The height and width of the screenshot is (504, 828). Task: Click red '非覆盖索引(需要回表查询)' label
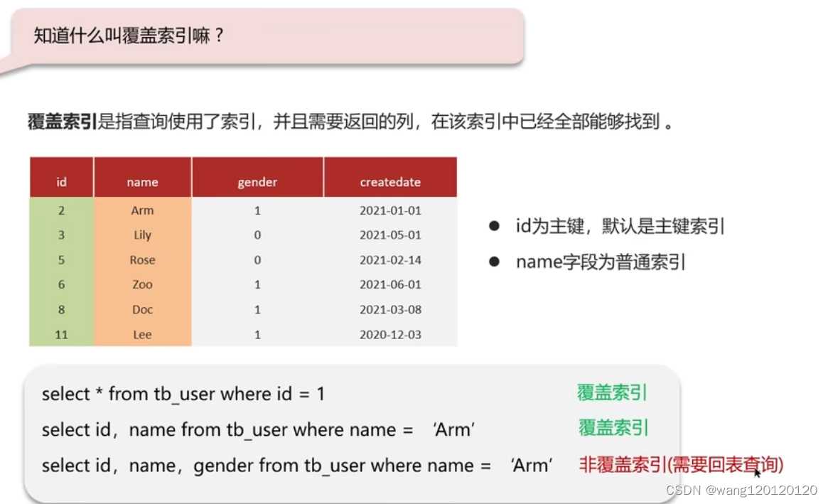pyautogui.click(x=681, y=465)
